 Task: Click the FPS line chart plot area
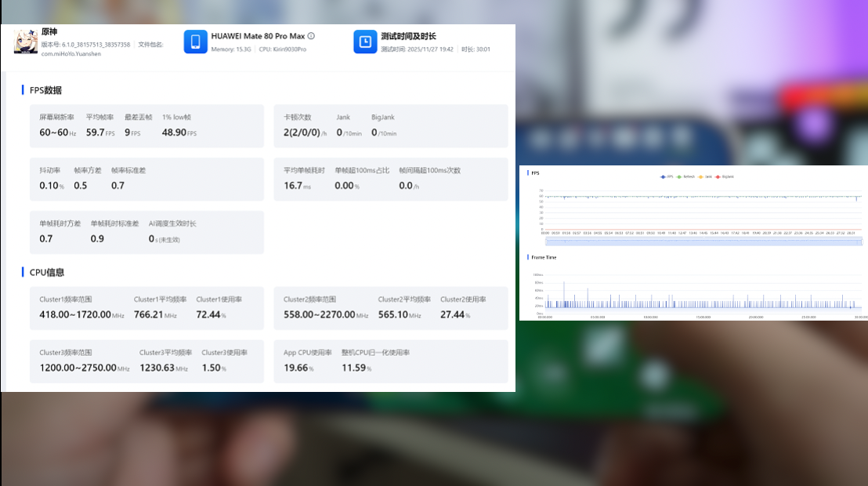(703, 209)
